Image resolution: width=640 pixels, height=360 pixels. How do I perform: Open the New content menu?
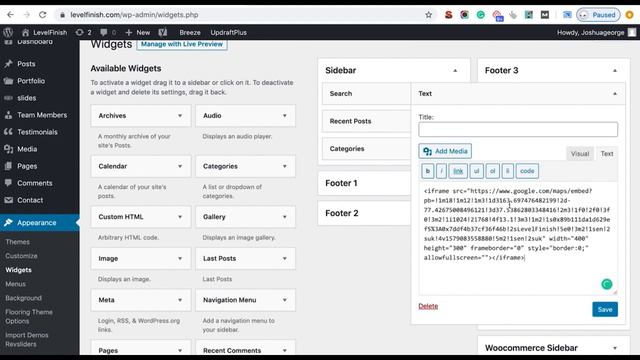click(x=138, y=32)
